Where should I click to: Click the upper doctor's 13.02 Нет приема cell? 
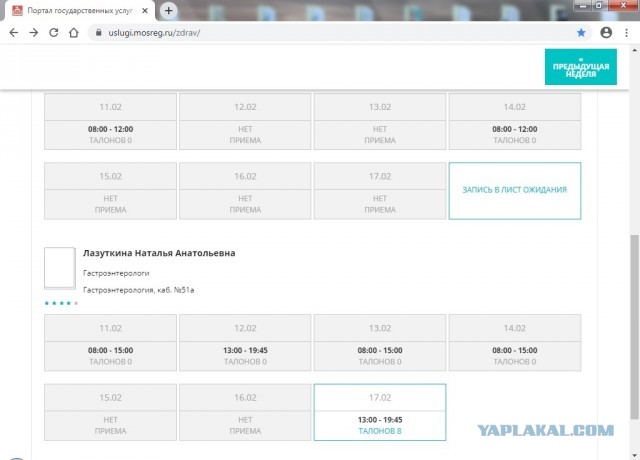380,121
